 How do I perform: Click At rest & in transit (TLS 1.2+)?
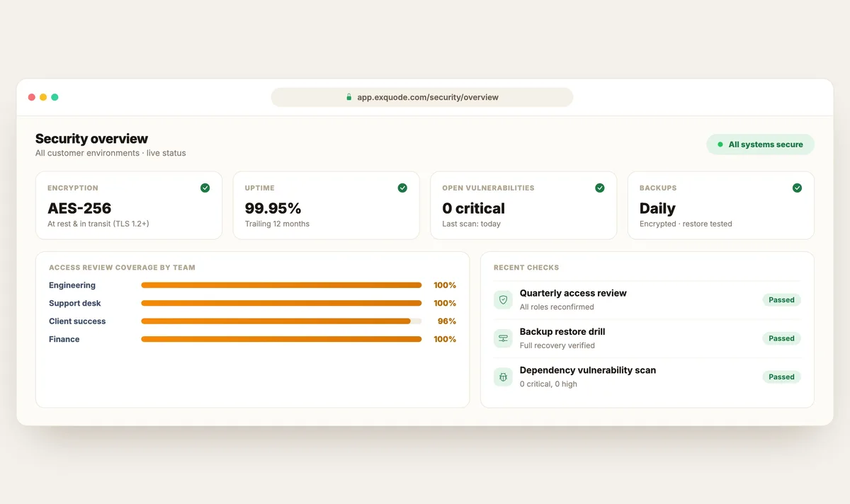click(x=98, y=224)
